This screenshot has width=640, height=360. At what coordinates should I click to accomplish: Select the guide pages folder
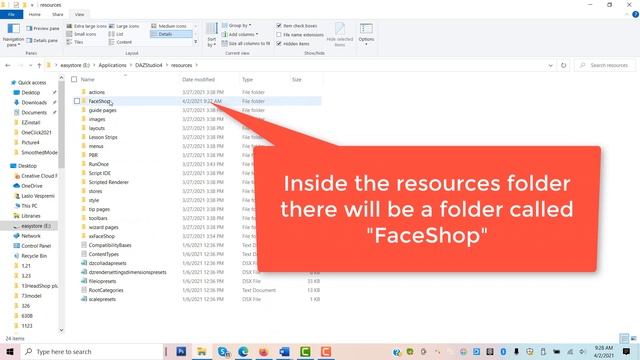(102, 110)
